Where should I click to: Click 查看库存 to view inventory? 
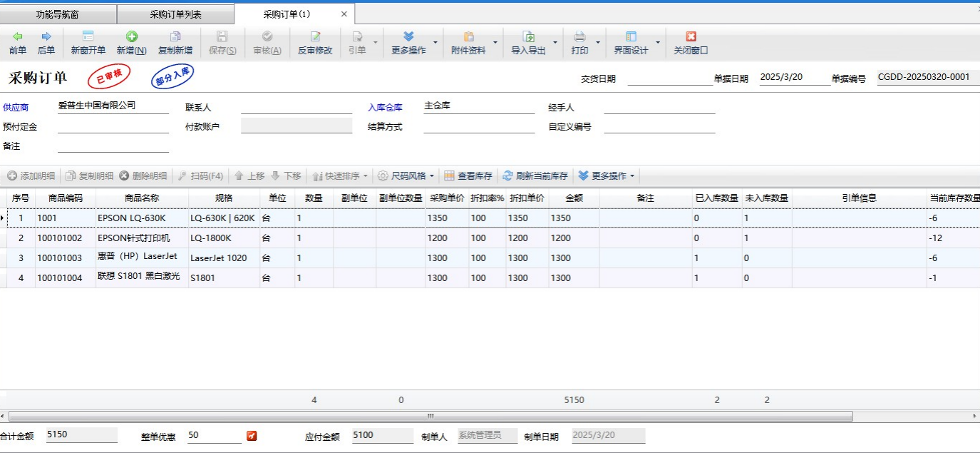[469, 175]
